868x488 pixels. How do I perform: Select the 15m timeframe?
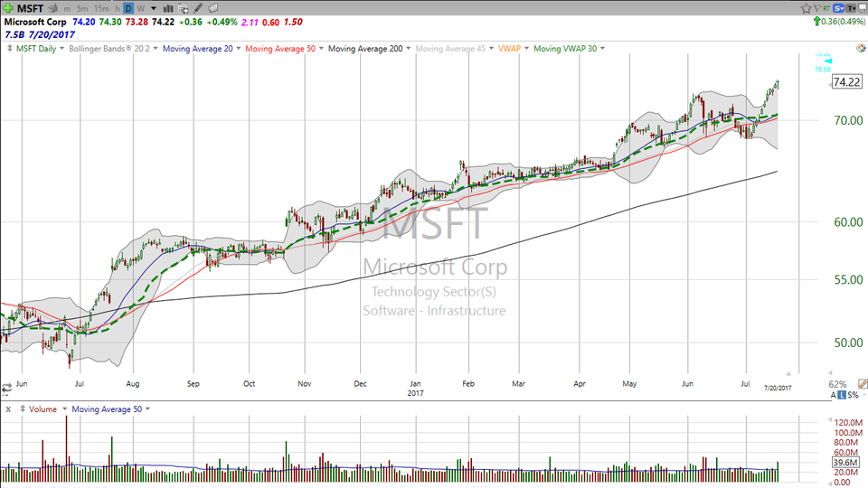click(x=101, y=9)
